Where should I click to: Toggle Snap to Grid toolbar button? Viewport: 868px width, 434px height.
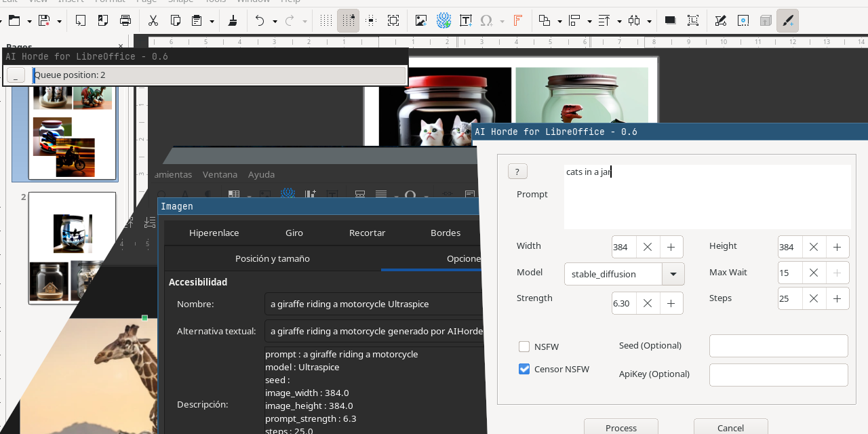pos(348,20)
